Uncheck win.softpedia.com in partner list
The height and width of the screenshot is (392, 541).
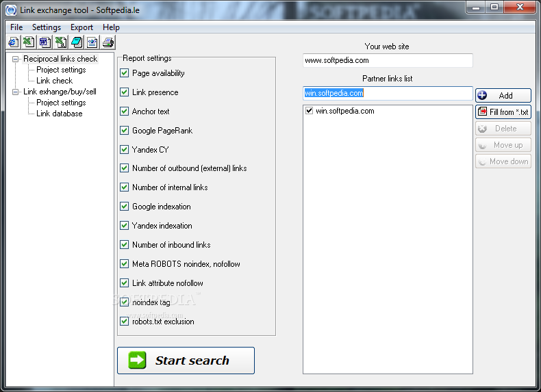click(x=309, y=111)
